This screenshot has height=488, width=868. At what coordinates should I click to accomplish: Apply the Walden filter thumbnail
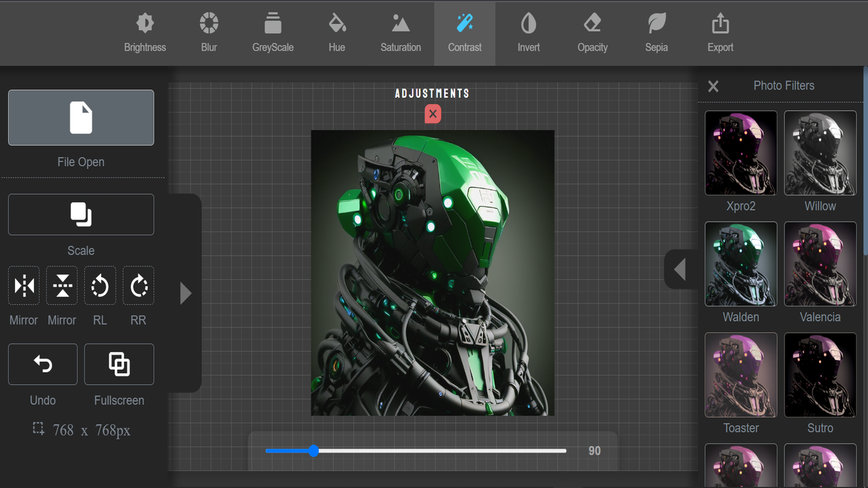pos(741,264)
